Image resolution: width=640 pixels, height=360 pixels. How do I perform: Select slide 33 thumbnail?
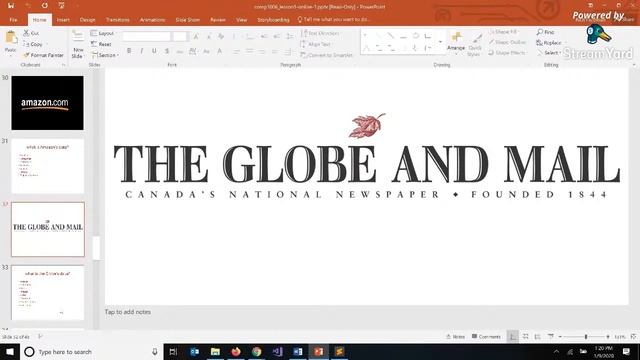pos(47,293)
